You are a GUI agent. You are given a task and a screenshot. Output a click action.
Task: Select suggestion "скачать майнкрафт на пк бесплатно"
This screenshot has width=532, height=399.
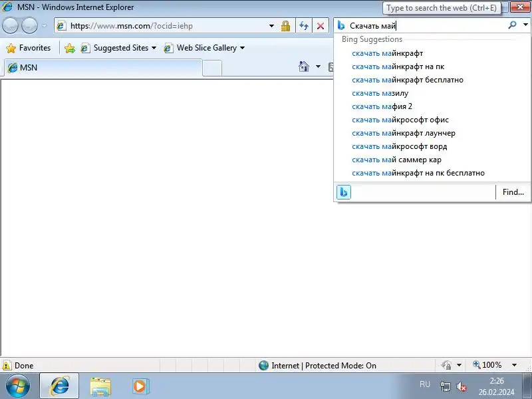click(x=432, y=173)
